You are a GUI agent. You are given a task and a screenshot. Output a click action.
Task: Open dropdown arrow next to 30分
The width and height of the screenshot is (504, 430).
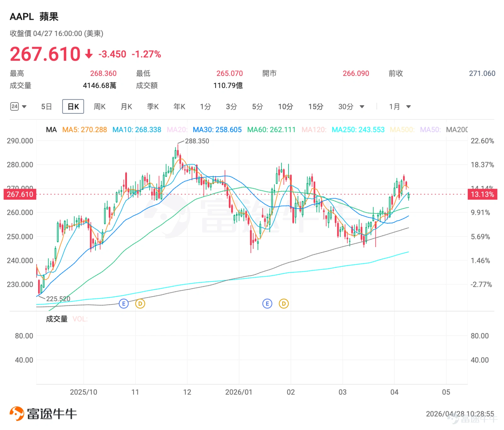pos(362,107)
